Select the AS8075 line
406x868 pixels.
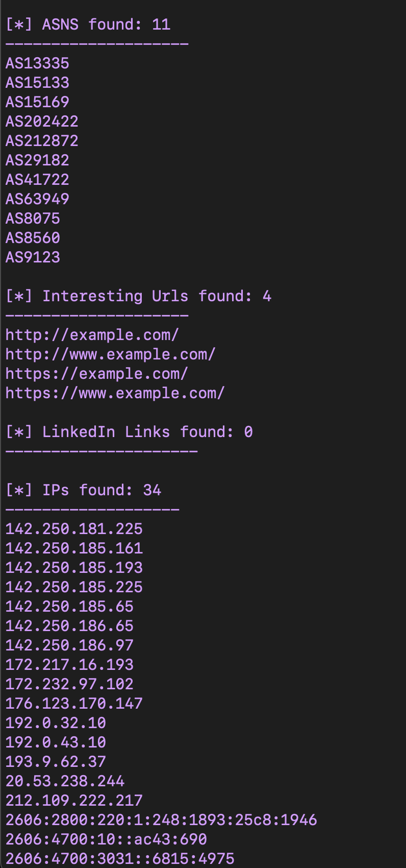(33, 219)
